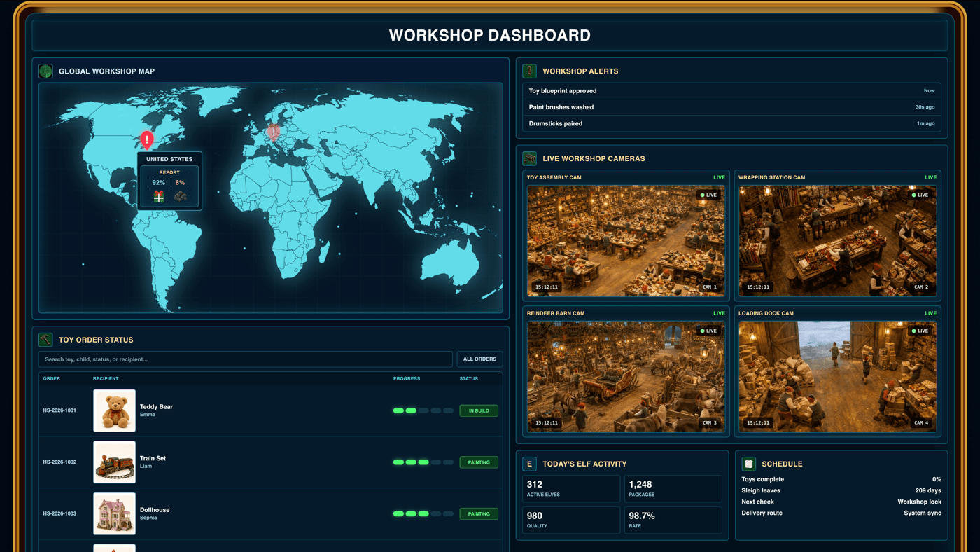Click the Painting badge for Train Set

coord(479,462)
